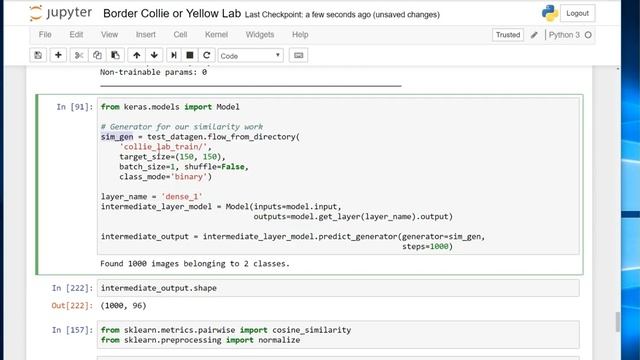Click the 'Non-trainable params: 0' output line
Viewport: 640px width, 360px height.
(153, 72)
